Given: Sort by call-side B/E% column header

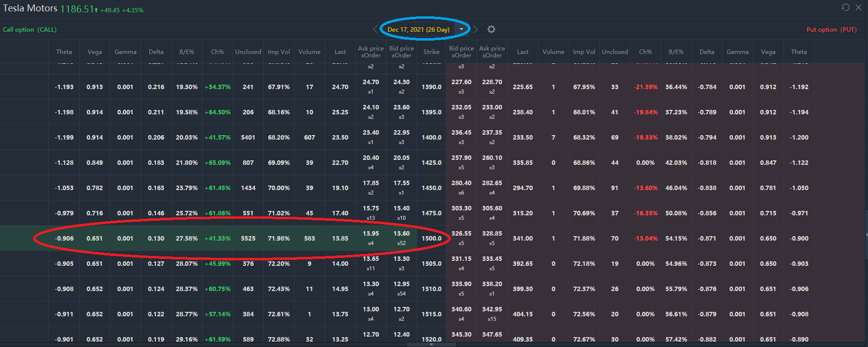Looking at the screenshot, I should [187, 51].
